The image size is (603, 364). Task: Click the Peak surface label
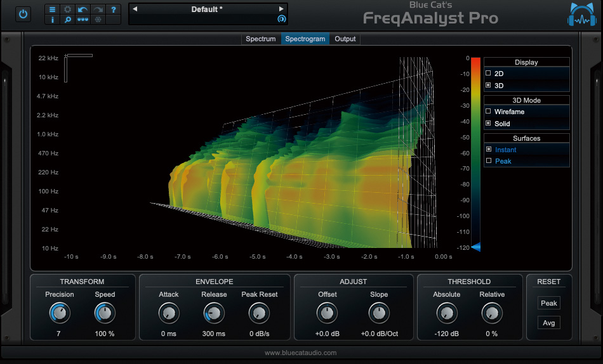pyautogui.click(x=503, y=161)
